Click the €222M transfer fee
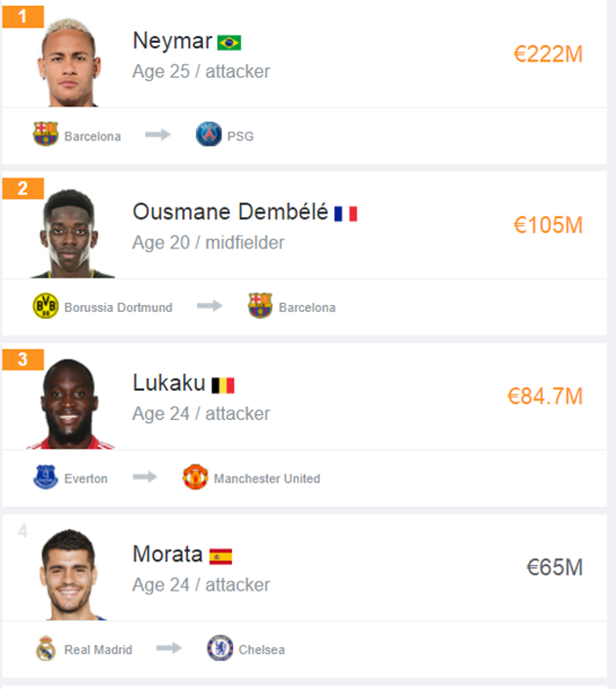This screenshot has height=689, width=616. [548, 55]
